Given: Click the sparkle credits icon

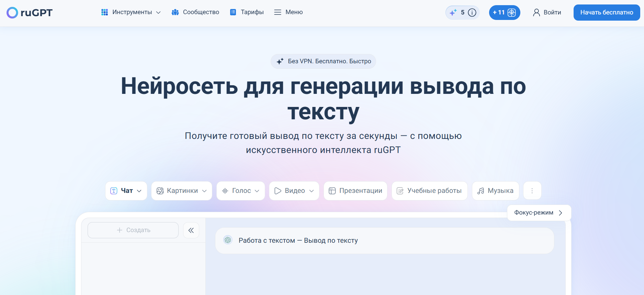Looking at the screenshot, I should coord(453,13).
